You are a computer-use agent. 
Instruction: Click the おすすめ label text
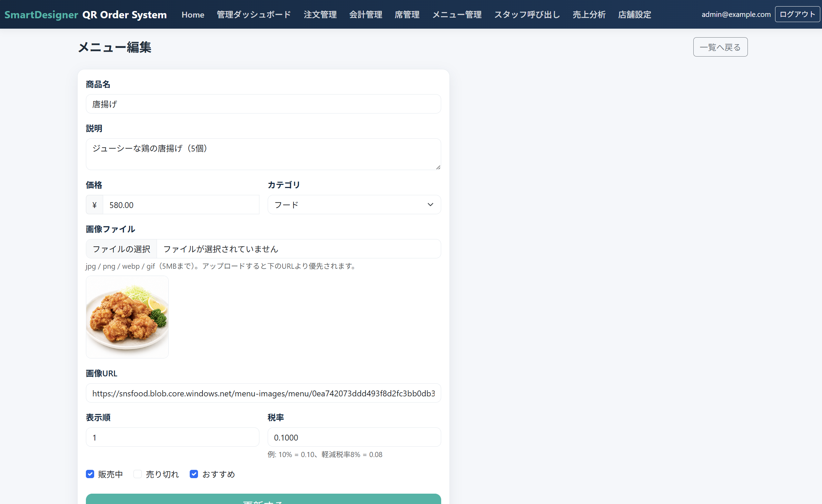tap(218, 474)
